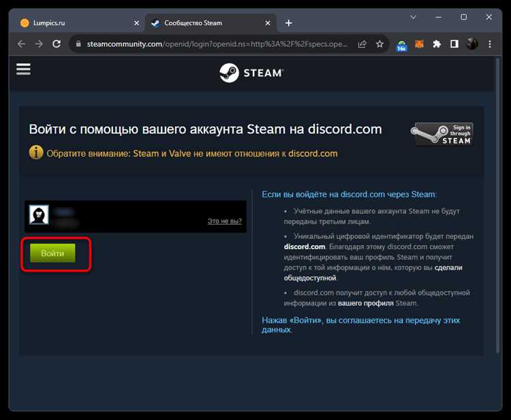Close the Сообщество Steam tab
The height and width of the screenshot is (420, 511).
coord(268,23)
